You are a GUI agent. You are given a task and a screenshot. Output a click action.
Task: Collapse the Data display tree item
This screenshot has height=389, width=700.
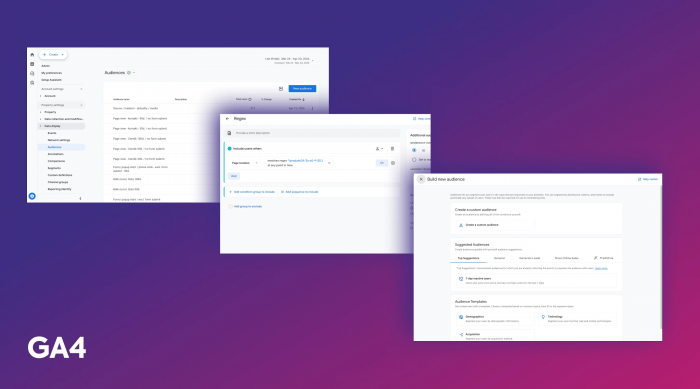(x=41, y=126)
